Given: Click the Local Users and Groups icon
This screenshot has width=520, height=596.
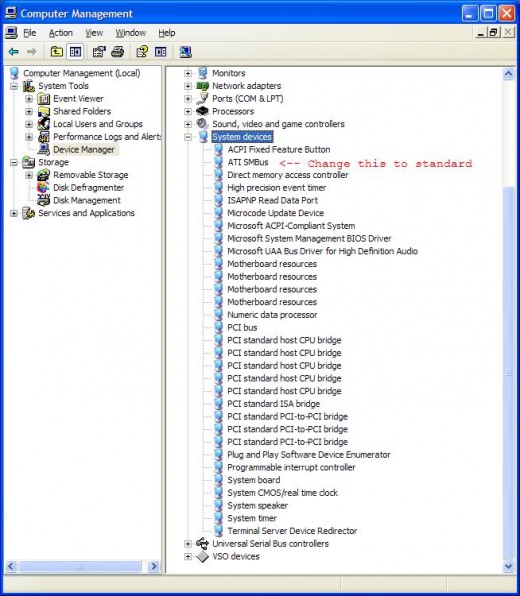Looking at the screenshot, I should 44,124.
